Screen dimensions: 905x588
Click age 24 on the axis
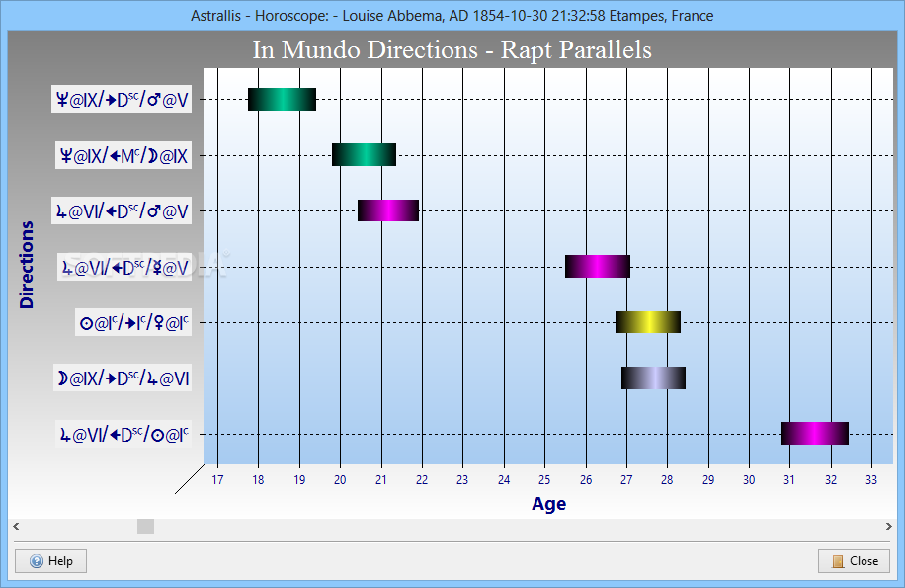tap(504, 480)
